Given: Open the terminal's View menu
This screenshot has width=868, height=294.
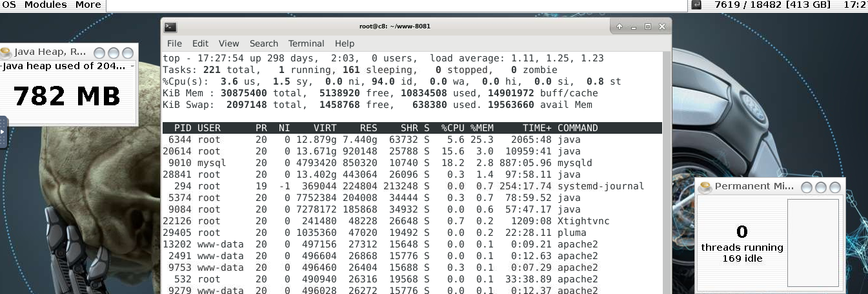Looking at the screenshot, I should 228,43.
